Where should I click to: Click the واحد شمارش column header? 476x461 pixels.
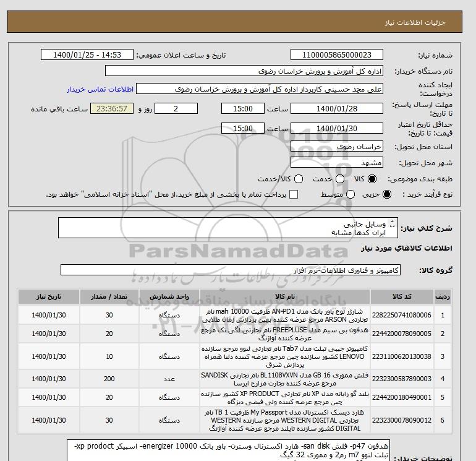[169, 296]
